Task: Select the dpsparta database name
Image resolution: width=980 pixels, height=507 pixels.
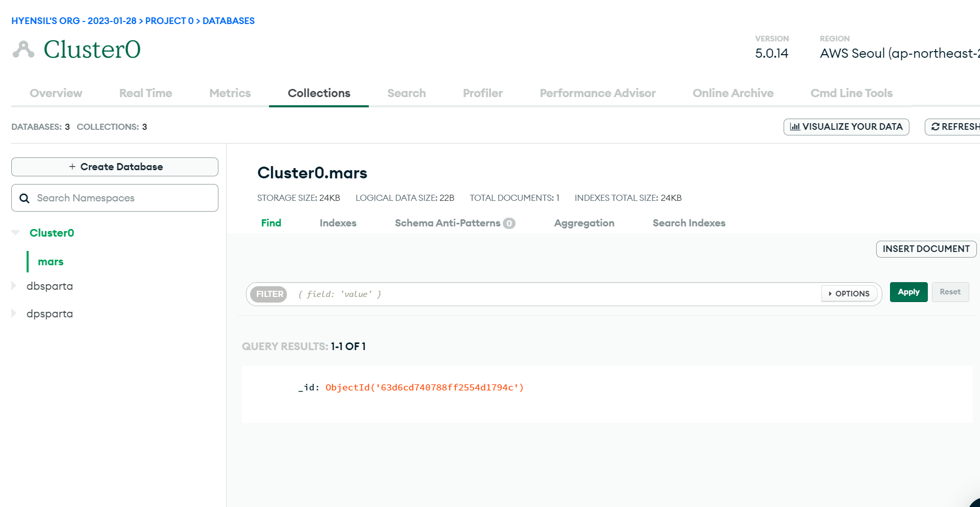Action: click(x=50, y=314)
